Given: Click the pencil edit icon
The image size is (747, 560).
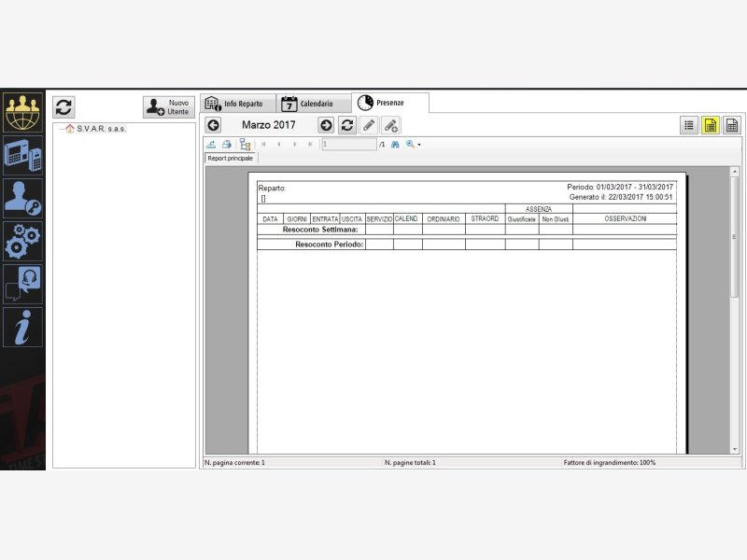Looking at the screenshot, I should (x=369, y=125).
